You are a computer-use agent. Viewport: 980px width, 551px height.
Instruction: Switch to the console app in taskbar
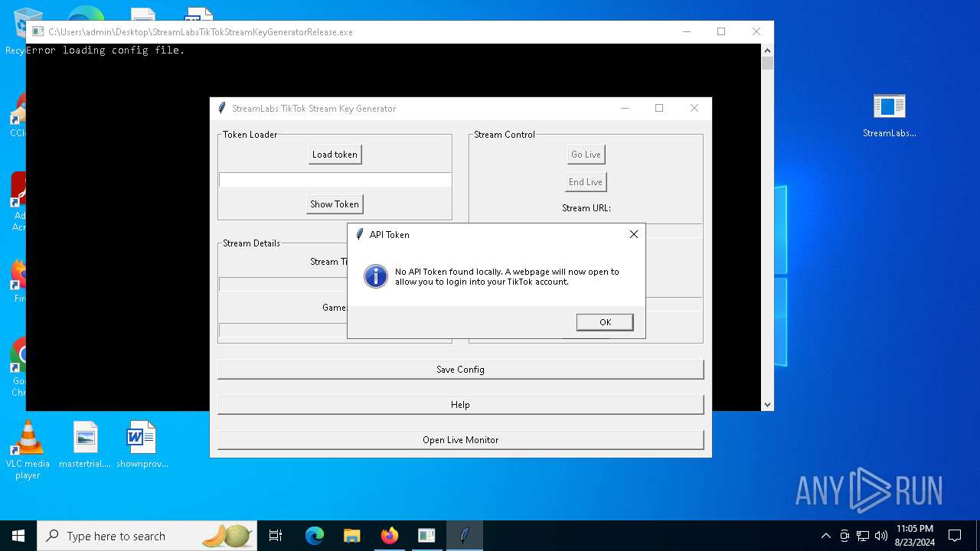tap(426, 536)
